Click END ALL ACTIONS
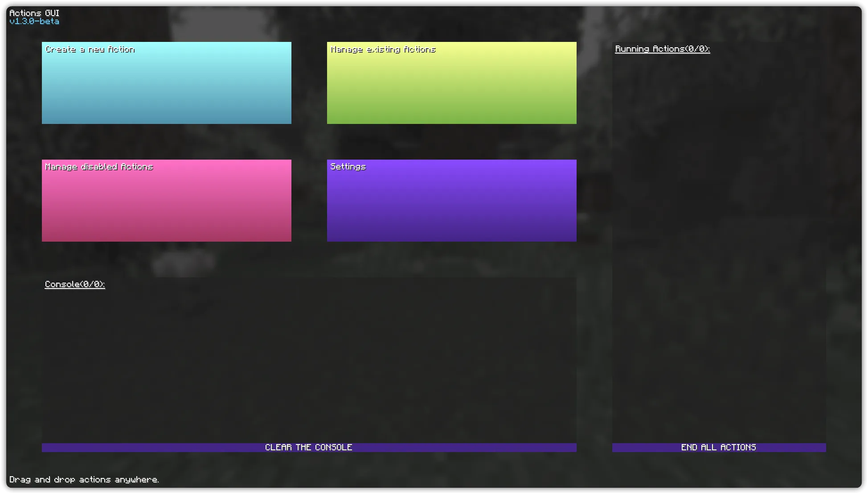The image size is (868, 494). click(x=719, y=447)
